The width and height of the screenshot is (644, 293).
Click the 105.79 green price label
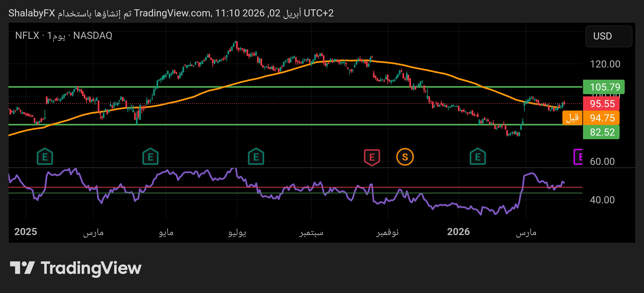click(604, 87)
